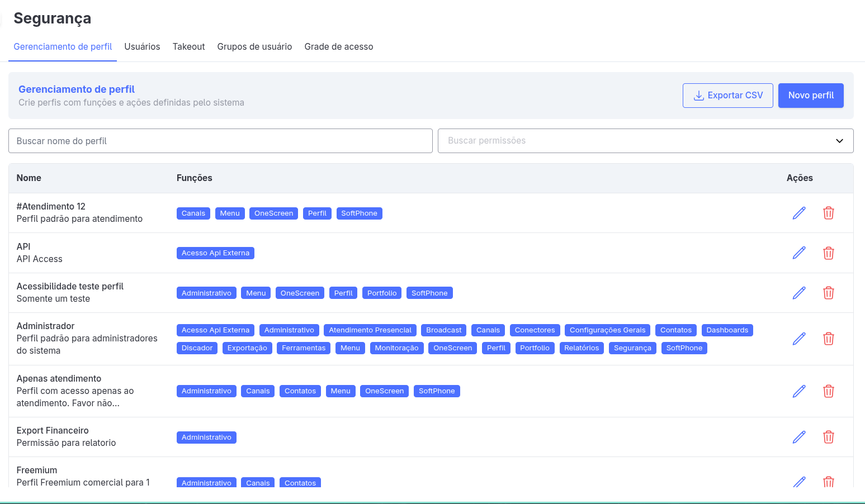Screen dimensions: 865x504
Task: Delete the Administrador profile
Action: coord(828,339)
